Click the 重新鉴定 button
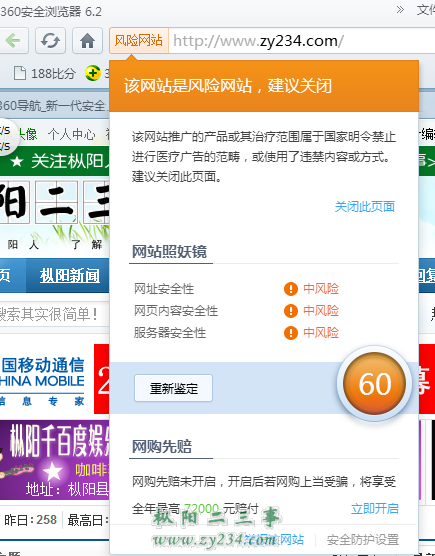 (173, 388)
